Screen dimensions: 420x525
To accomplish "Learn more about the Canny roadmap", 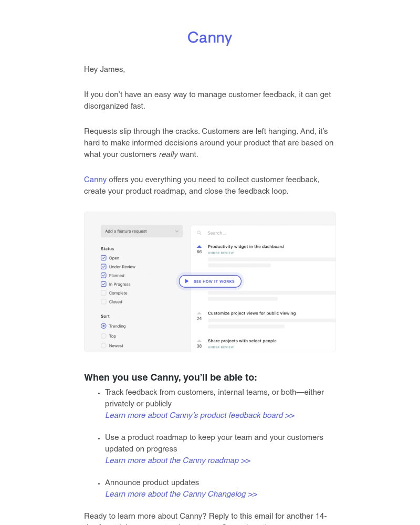I will point(177,461).
